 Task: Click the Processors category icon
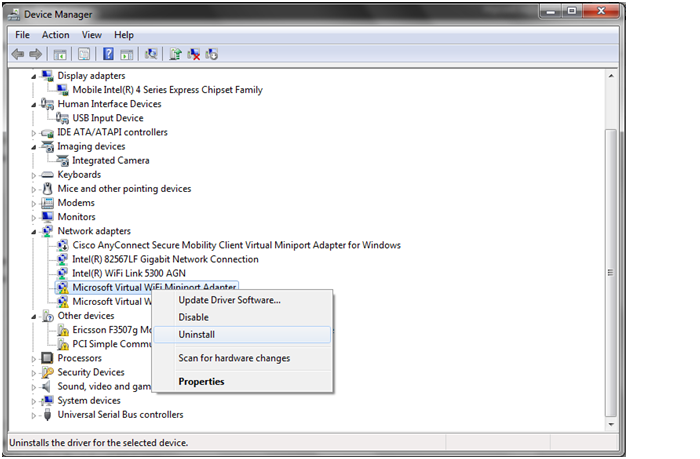point(47,358)
